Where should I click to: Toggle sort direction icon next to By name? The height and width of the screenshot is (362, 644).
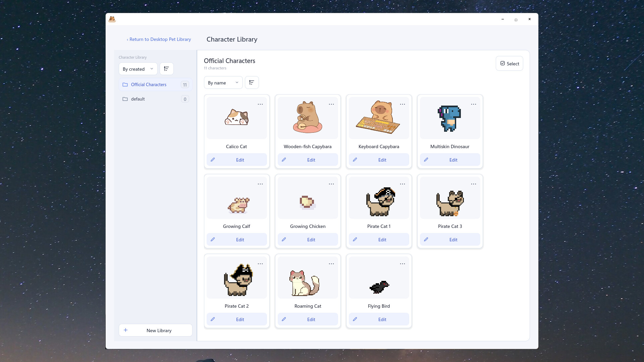(x=252, y=82)
